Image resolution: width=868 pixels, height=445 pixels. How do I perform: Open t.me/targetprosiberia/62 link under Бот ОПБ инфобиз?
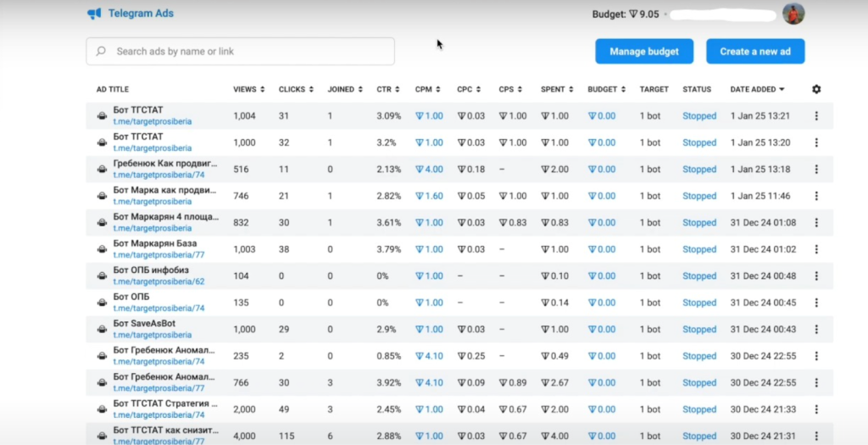click(159, 281)
